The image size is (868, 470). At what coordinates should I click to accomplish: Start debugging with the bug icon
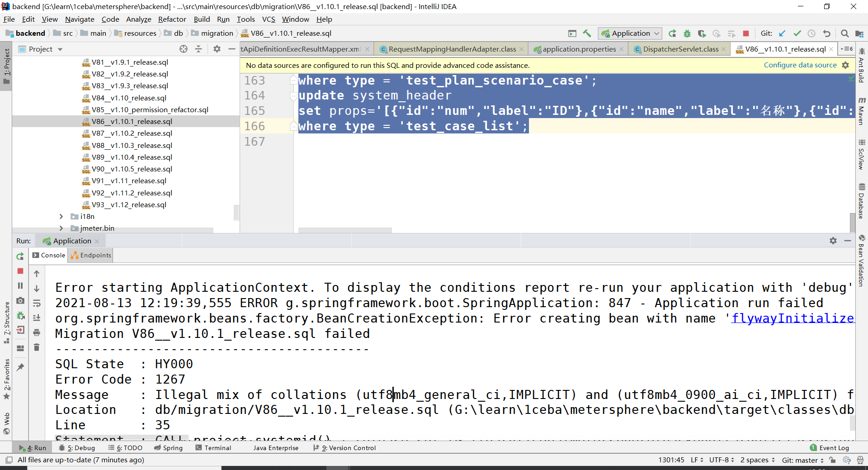pyautogui.click(x=687, y=33)
